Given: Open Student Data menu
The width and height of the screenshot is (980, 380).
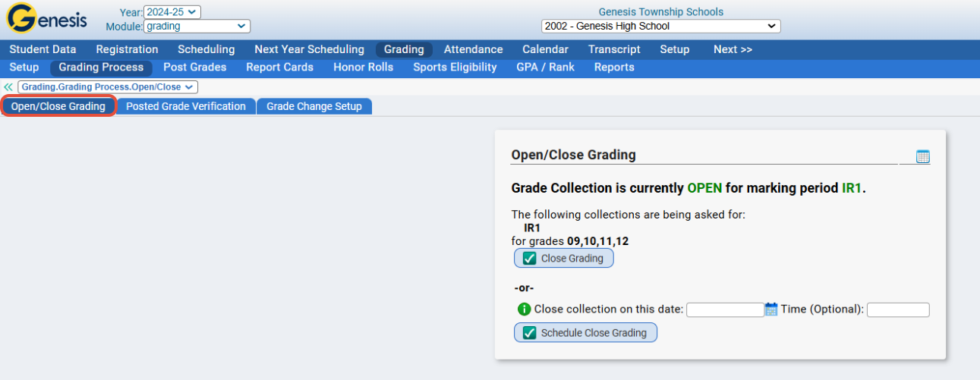Looking at the screenshot, I should (x=43, y=49).
